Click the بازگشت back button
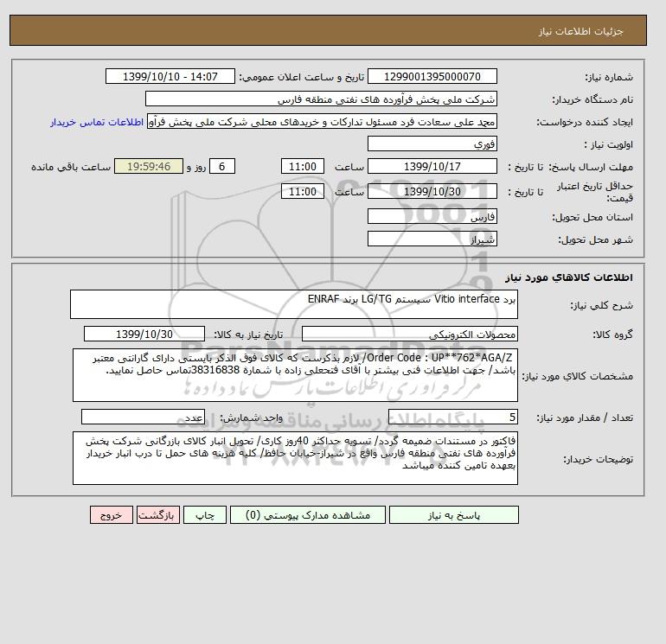Viewport: 666px width, 644px height. (x=158, y=514)
